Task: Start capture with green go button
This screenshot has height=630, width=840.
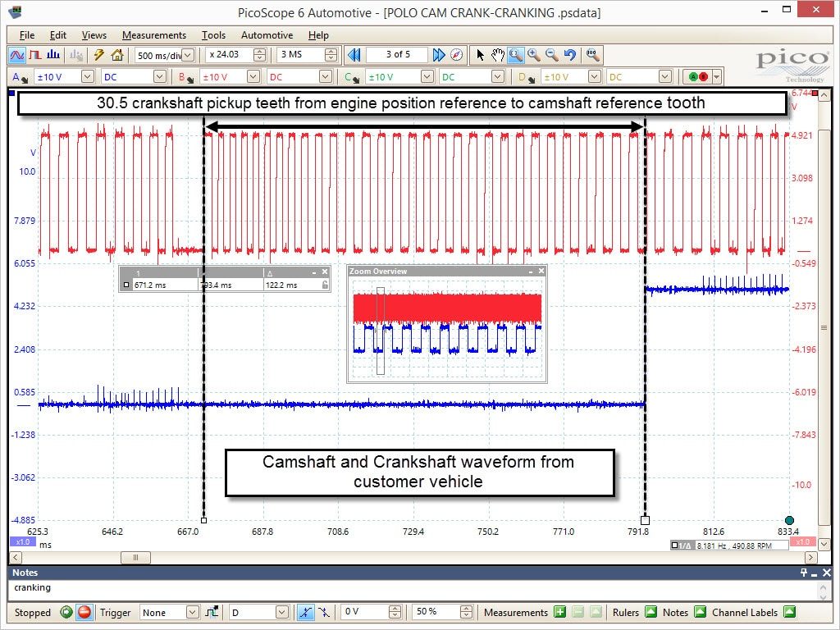Action: (66, 612)
